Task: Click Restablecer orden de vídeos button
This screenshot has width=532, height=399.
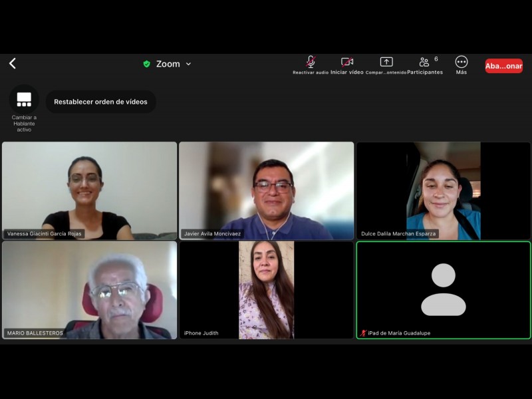Action: click(101, 102)
